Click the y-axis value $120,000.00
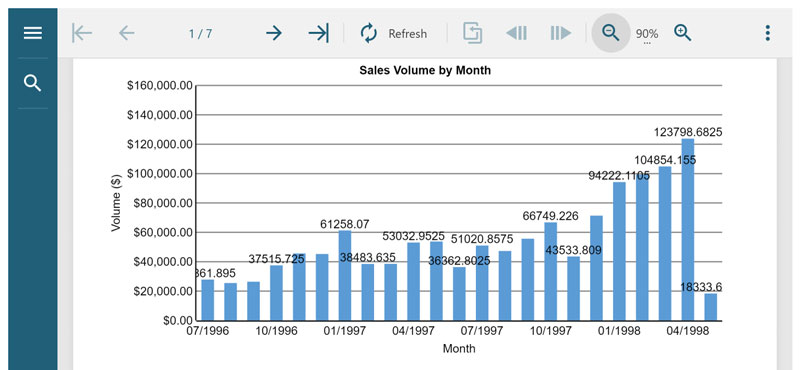Image resolution: width=800 pixels, height=370 pixels. [x=160, y=144]
